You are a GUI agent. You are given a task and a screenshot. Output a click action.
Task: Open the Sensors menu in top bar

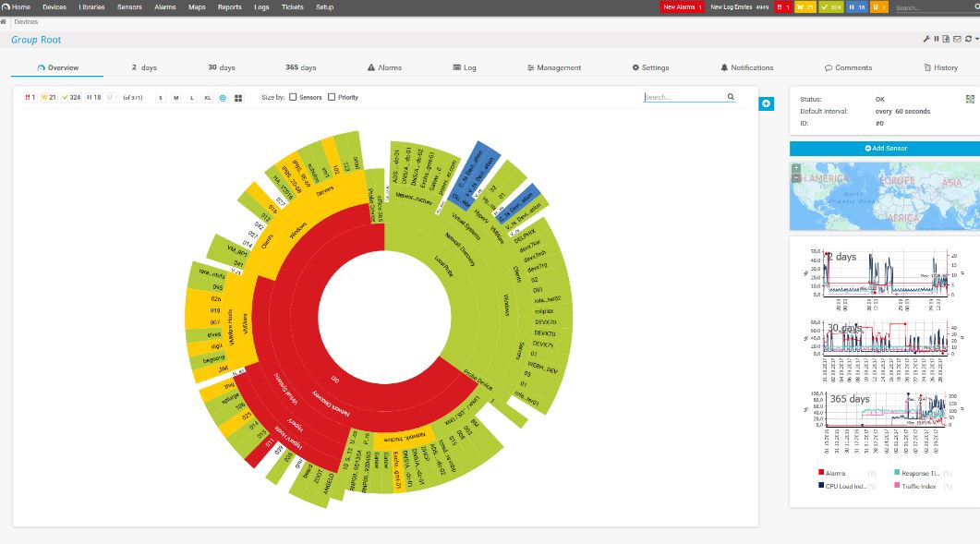pos(129,6)
